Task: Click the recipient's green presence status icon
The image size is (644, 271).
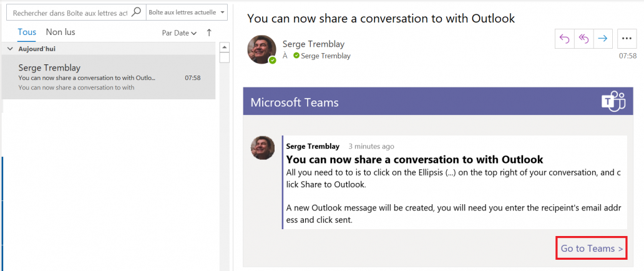Action: pyautogui.click(x=296, y=56)
